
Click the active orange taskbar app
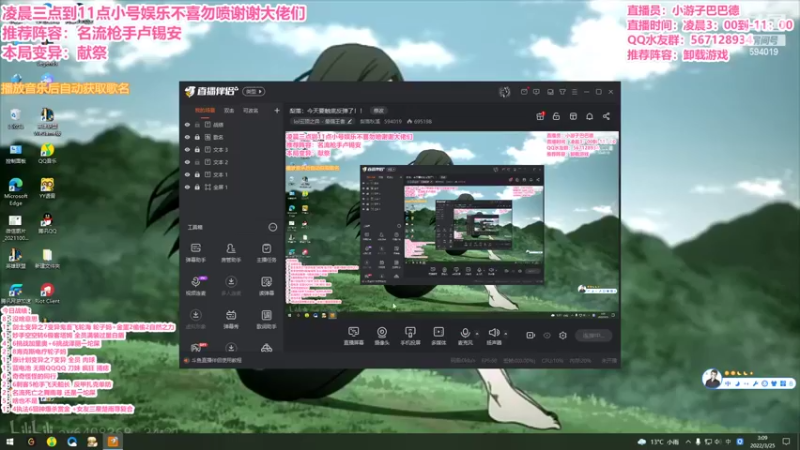pos(113,441)
